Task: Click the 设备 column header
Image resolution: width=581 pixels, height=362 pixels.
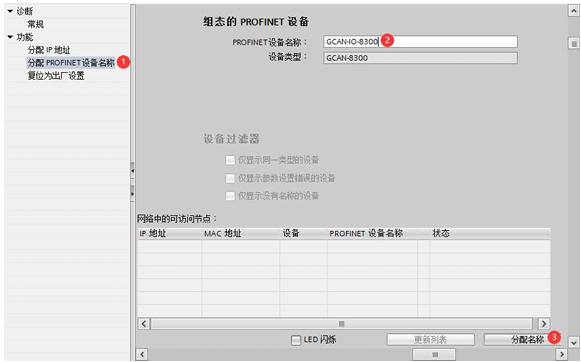Action: 303,233
